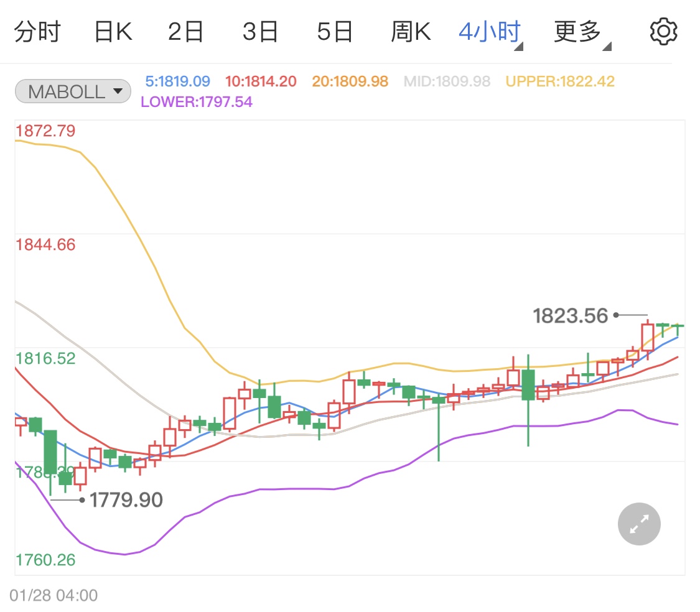Show the 周K weekly candlestick chart
This screenshot has height=612, width=700.
[411, 32]
